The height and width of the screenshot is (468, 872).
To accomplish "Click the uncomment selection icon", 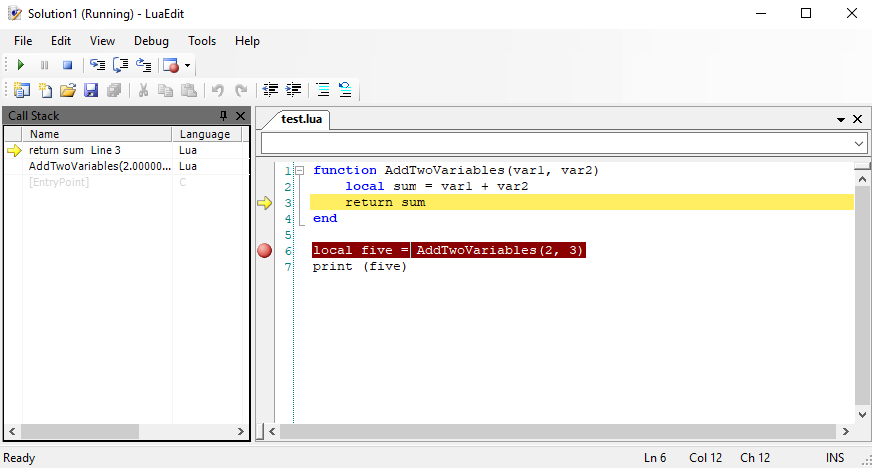I will (x=345, y=89).
